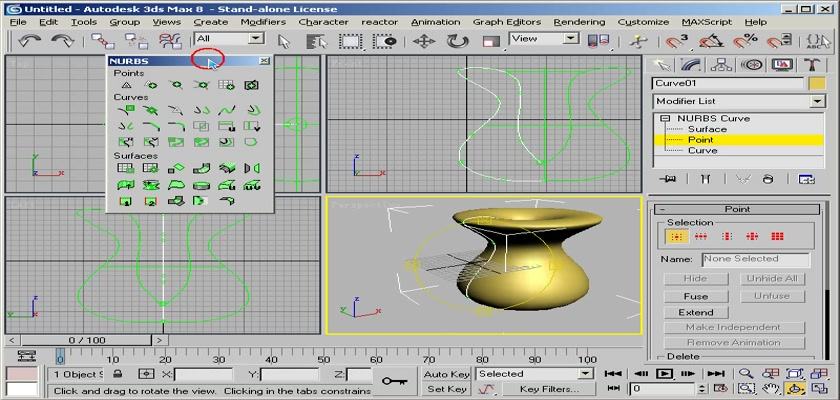Viewport: 840px width, 400px height.
Task: Activate the Select and Link tool
Action: click(x=102, y=41)
